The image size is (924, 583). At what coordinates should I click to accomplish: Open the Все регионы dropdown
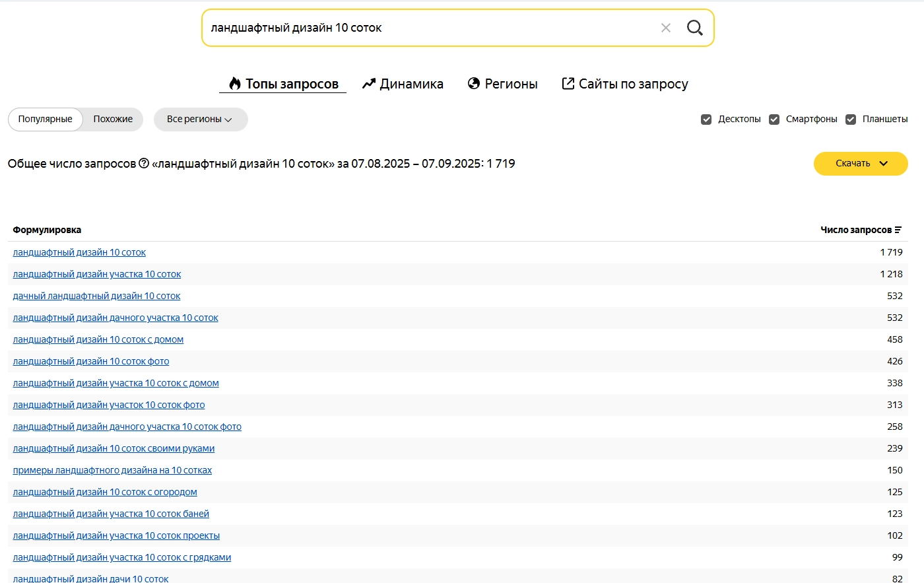coord(200,120)
